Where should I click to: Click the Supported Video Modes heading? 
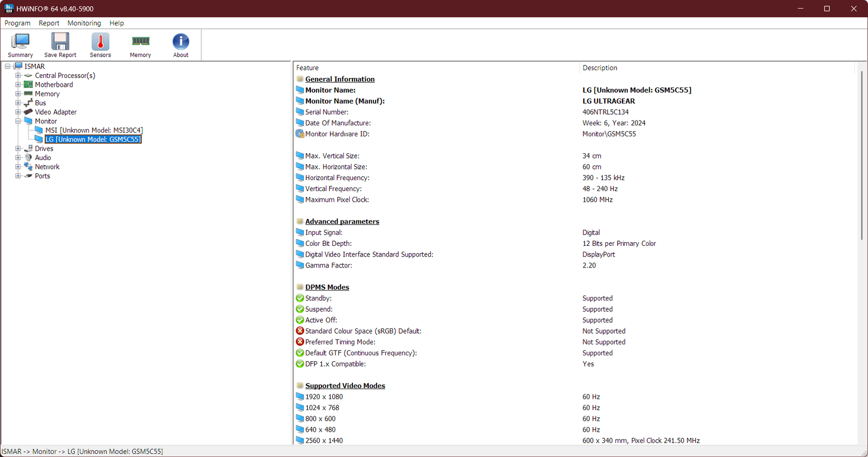[345, 386]
